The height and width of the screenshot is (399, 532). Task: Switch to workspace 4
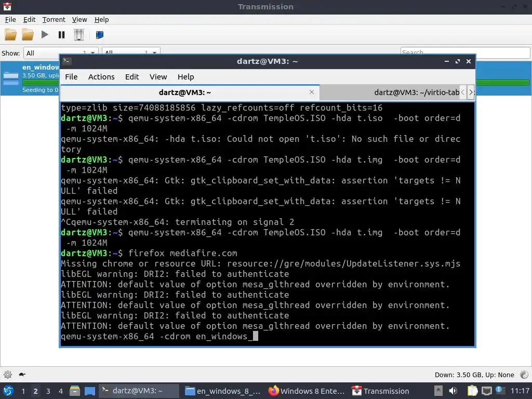(60, 391)
